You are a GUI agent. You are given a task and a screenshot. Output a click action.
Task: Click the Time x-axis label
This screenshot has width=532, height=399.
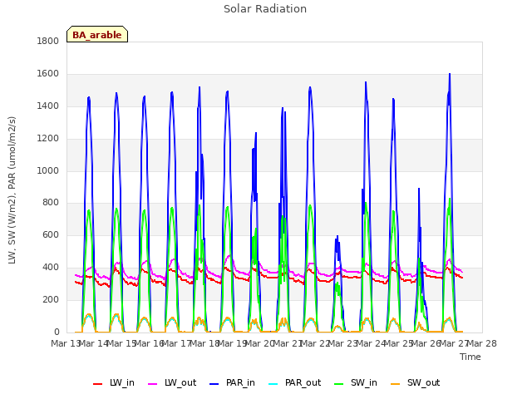pos(470,357)
